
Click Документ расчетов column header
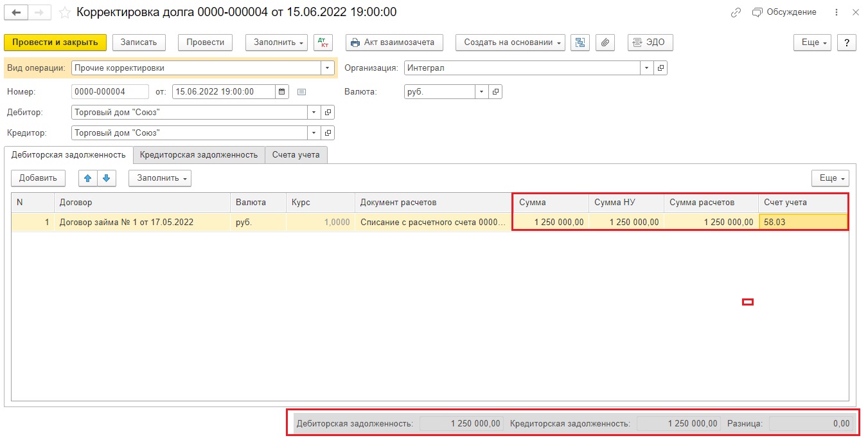pyautogui.click(x=433, y=202)
